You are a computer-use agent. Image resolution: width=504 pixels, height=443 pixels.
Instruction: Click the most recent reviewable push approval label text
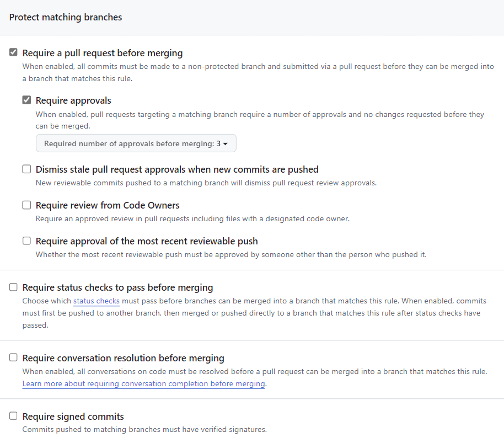pyautogui.click(x=147, y=241)
